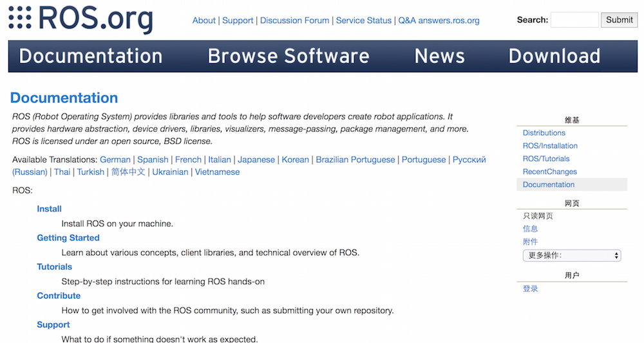The image size is (644, 343).
Task: Switch to Thai translation
Action: 62,172
